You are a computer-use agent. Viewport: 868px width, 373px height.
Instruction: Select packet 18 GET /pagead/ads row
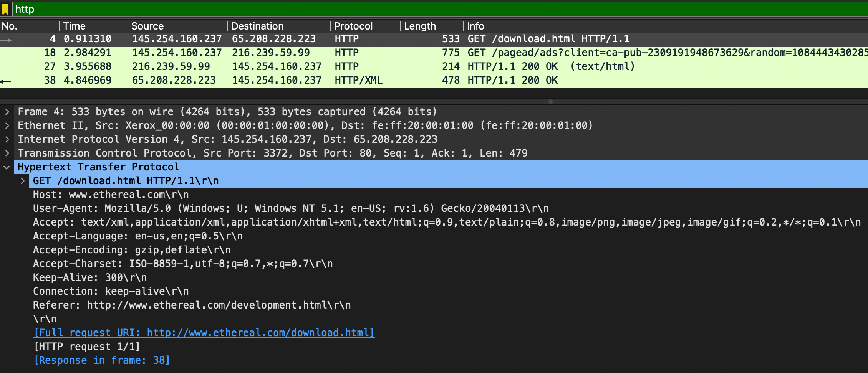tap(434, 53)
